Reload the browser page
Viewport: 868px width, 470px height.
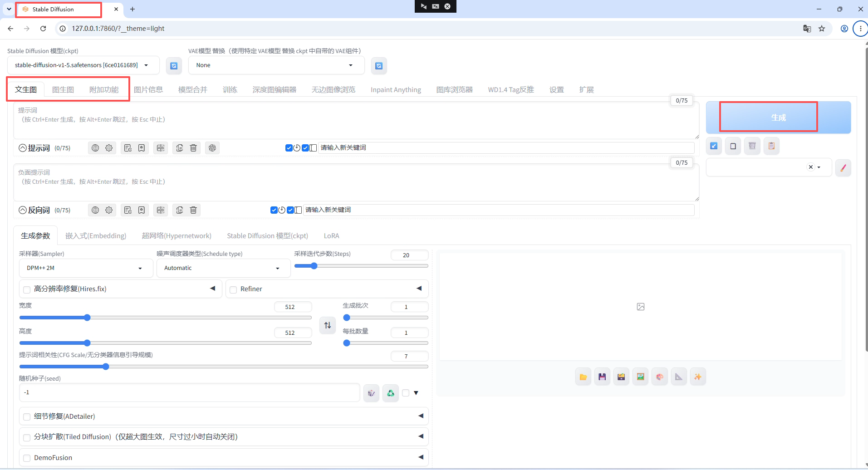pyautogui.click(x=43, y=29)
